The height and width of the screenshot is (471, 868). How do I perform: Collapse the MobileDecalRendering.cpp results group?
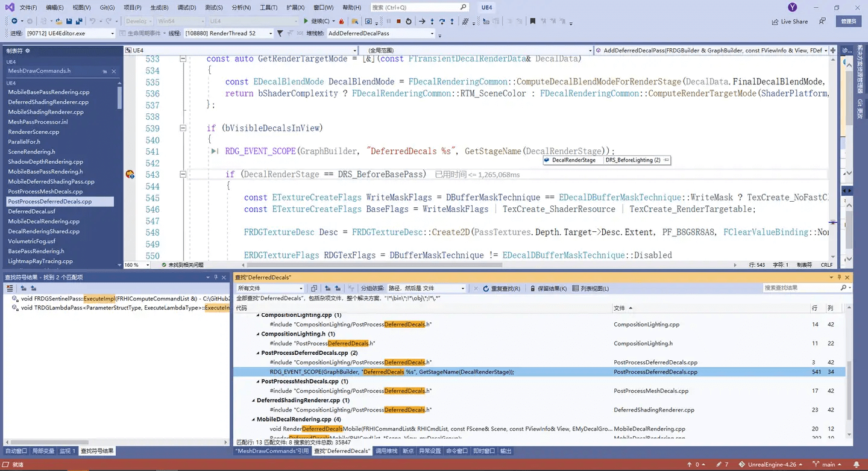pyautogui.click(x=253, y=419)
